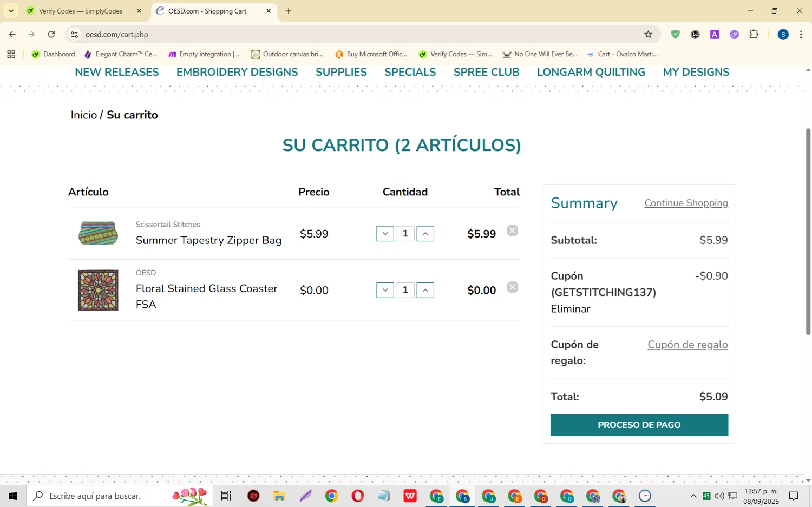
Task: Bookmark this page with the star icon
Action: click(648, 34)
